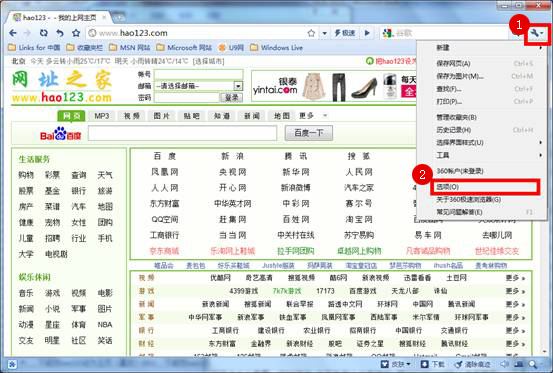The width and height of the screenshot is (553, 373).
Task: Click the favorites star beside the undo arrow
Action: 76,33
